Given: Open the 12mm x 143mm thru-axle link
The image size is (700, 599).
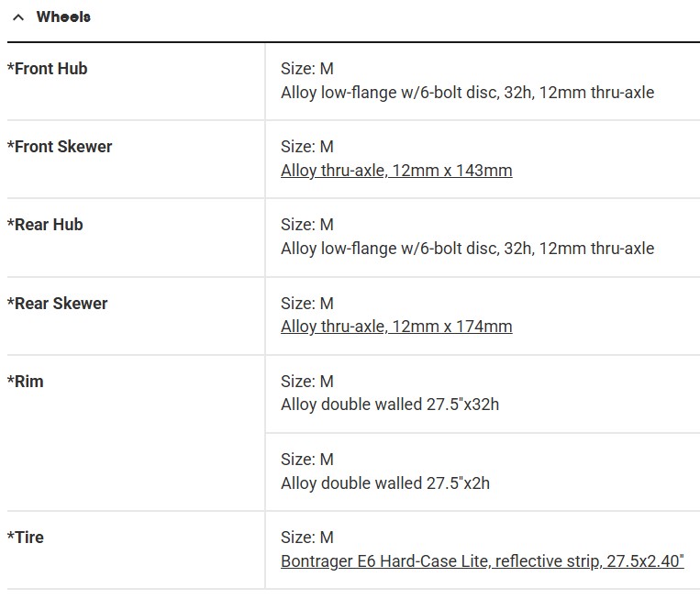Looking at the screenshot, I should [x=396, y=171].
